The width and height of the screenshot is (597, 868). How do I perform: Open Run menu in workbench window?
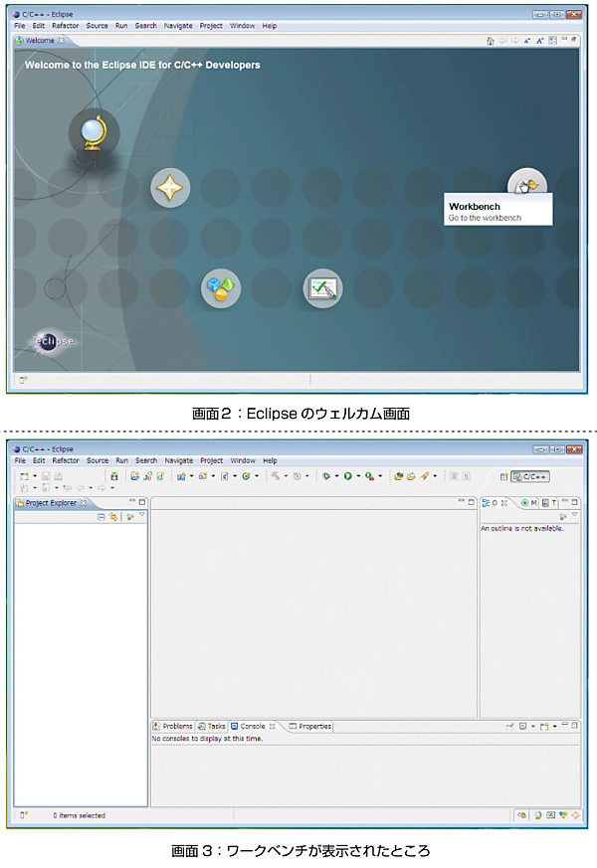(x=121, y=460)
